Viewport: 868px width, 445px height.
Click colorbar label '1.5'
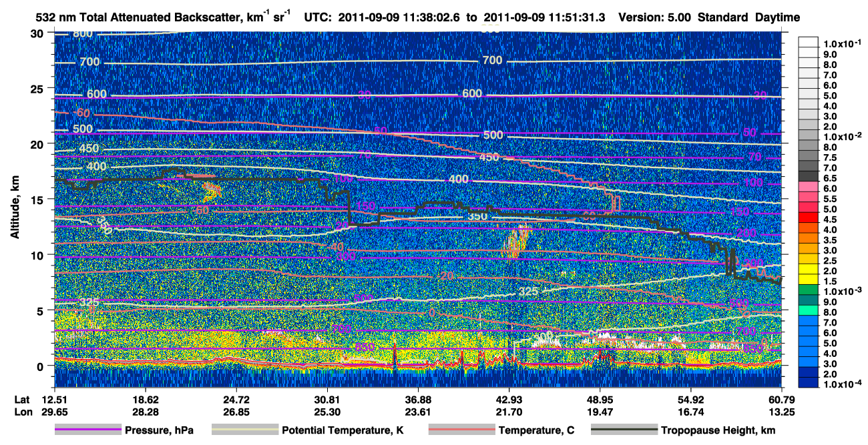[x=829, y=281]
